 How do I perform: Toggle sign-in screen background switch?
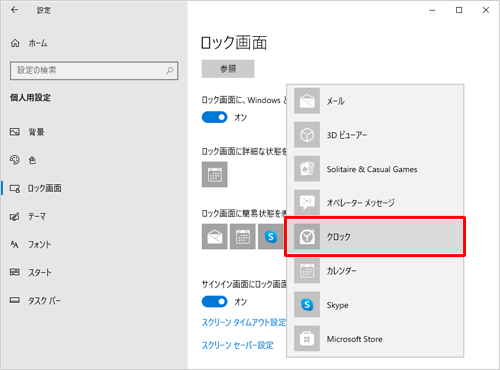pyautogui.click(x=214, y=302)
